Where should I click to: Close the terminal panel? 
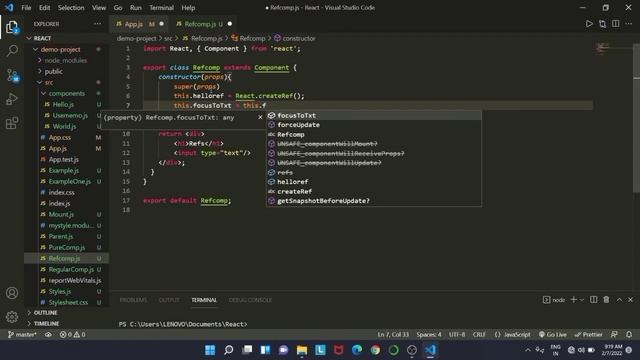pos(631,300)
